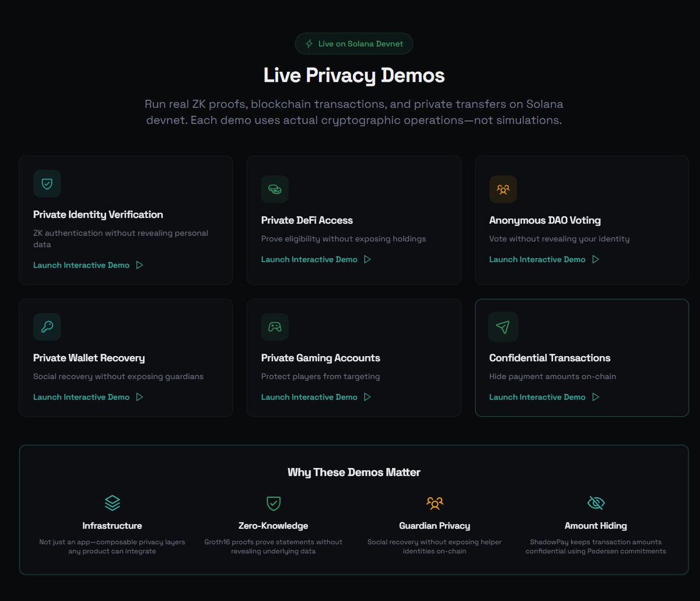The width and height of the screenshot is (700, 601).
Task: Select the gamepad icon on Private Gaming Accounts
Action: point(275,326)
